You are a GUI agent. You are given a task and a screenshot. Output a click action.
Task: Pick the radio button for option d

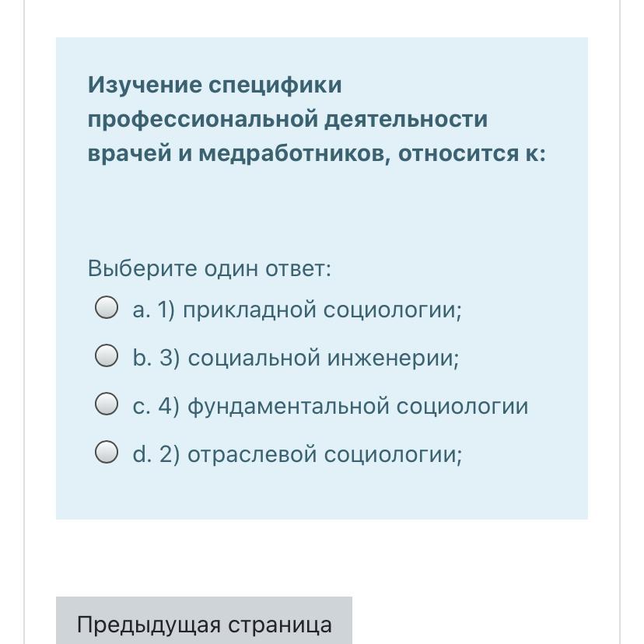coord(107,453)
